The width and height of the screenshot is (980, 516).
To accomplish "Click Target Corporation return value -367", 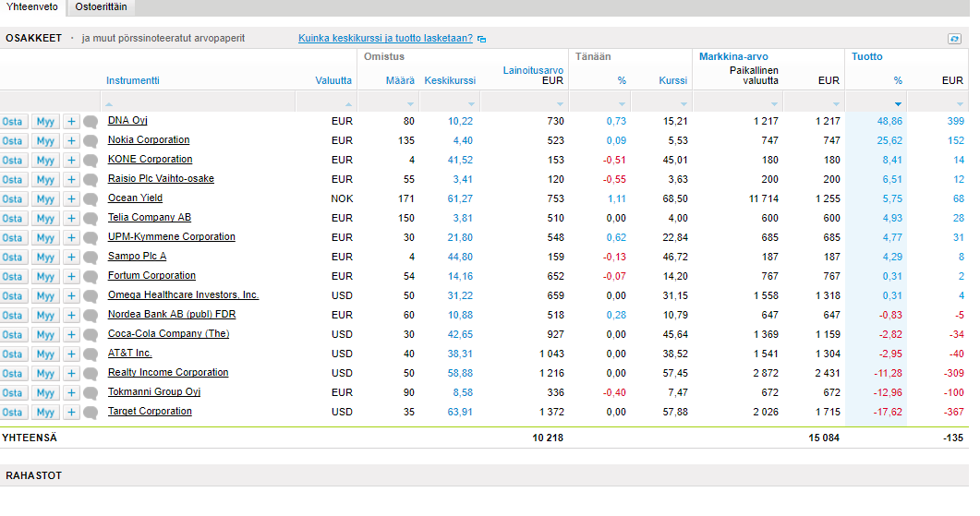I will [954, 412].
